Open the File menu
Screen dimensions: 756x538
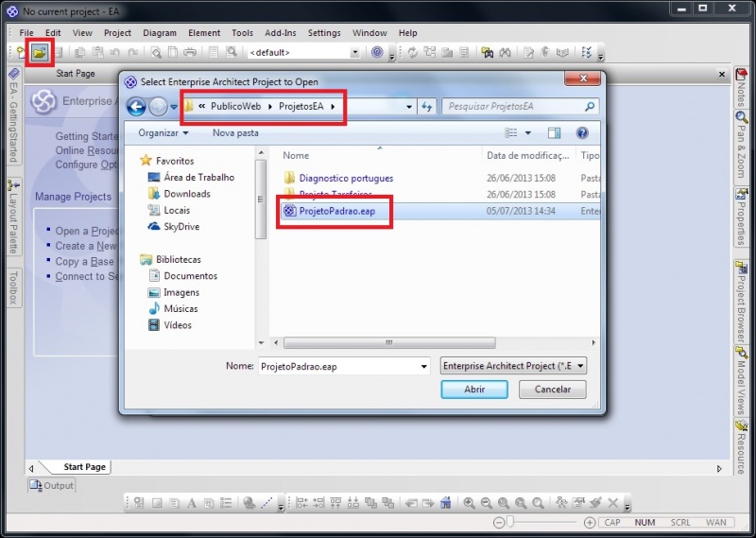click(x=26, y=33)
